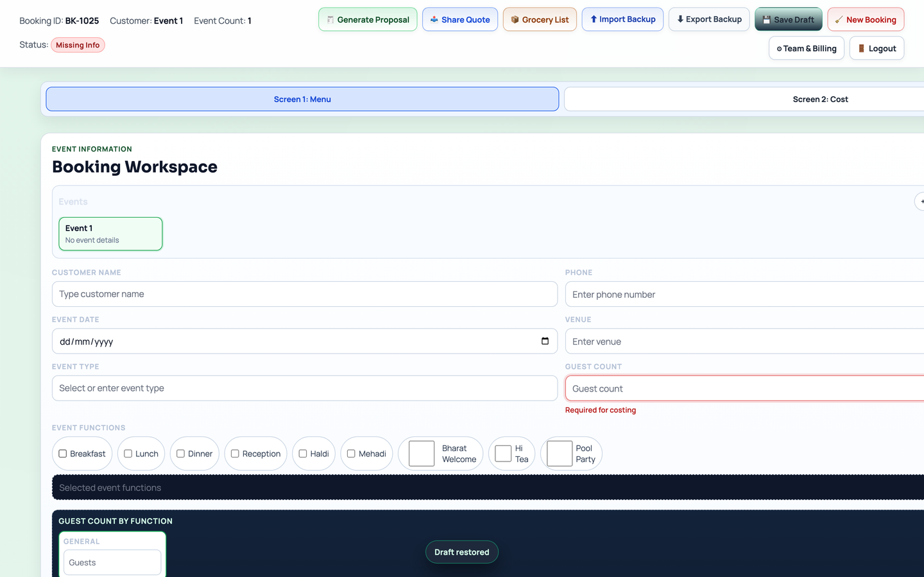Click the Generate Proposal document icon
The width and height of the screenshot is (924, 577).
330,19
